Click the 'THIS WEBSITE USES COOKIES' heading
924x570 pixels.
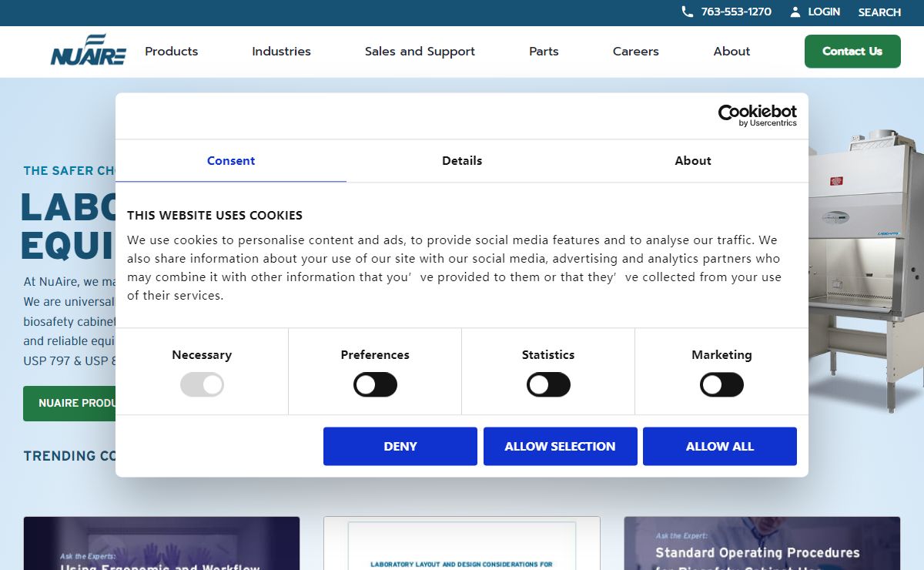215,215
